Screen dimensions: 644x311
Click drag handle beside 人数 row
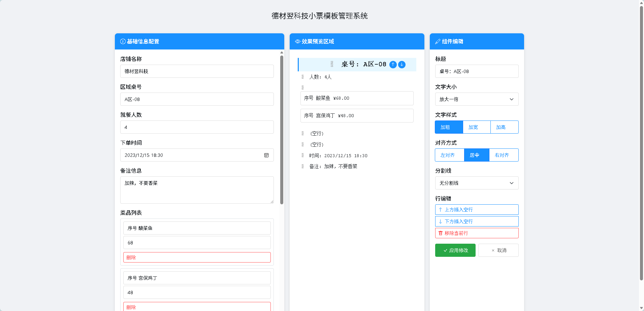[302, 77]
